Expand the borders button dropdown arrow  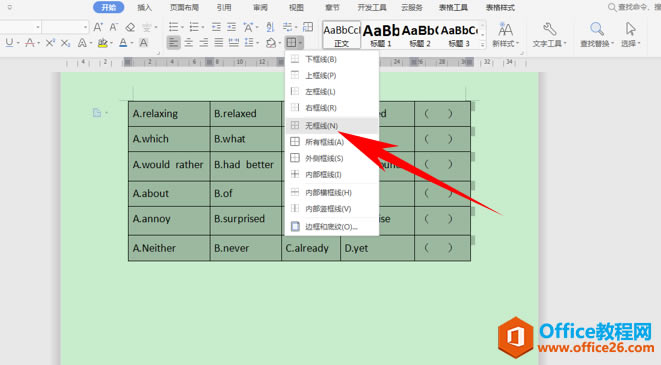tap(300, 43)
